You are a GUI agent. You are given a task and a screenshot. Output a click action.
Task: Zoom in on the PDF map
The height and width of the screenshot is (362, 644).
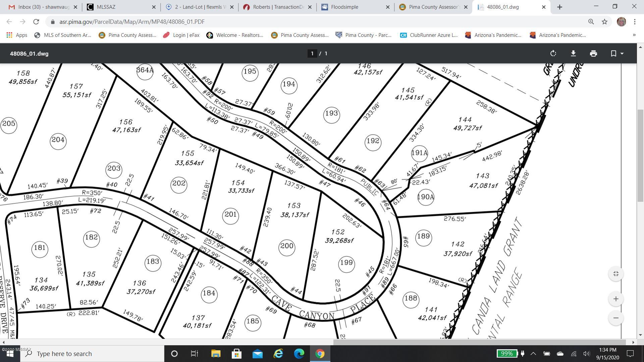click(616, 299)
